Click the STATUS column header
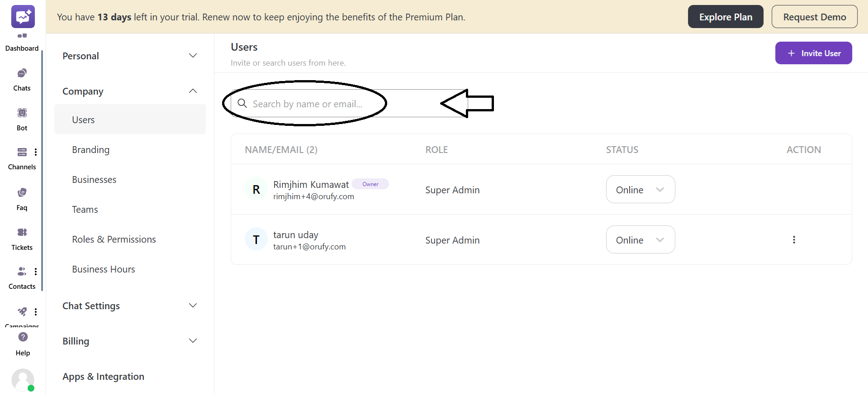 (622, 150)
